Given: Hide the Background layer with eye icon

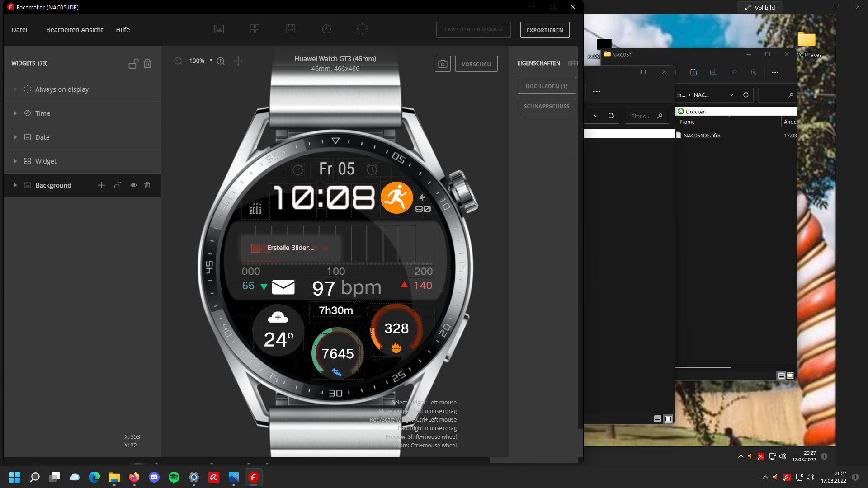Looking at the screenshot, I should (x=133, y=185).
